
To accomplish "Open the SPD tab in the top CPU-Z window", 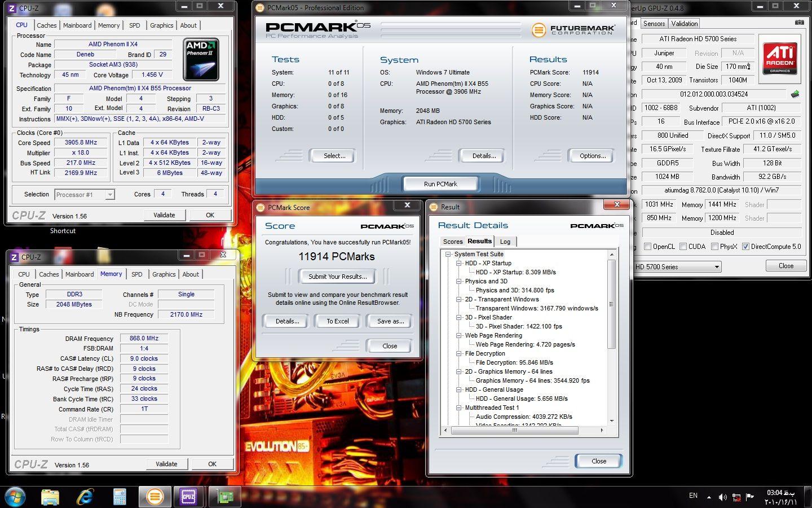I will click(134, 25).
